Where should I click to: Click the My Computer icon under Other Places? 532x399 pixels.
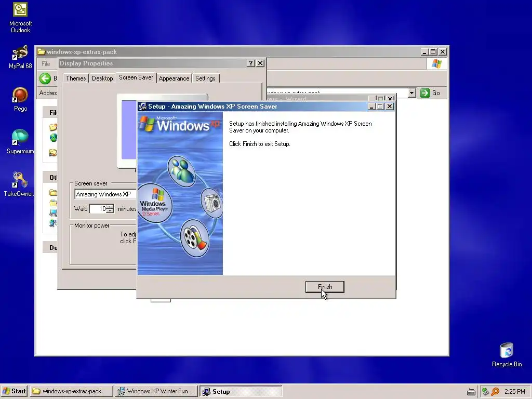pyautogui.click(x=54, y=212)
